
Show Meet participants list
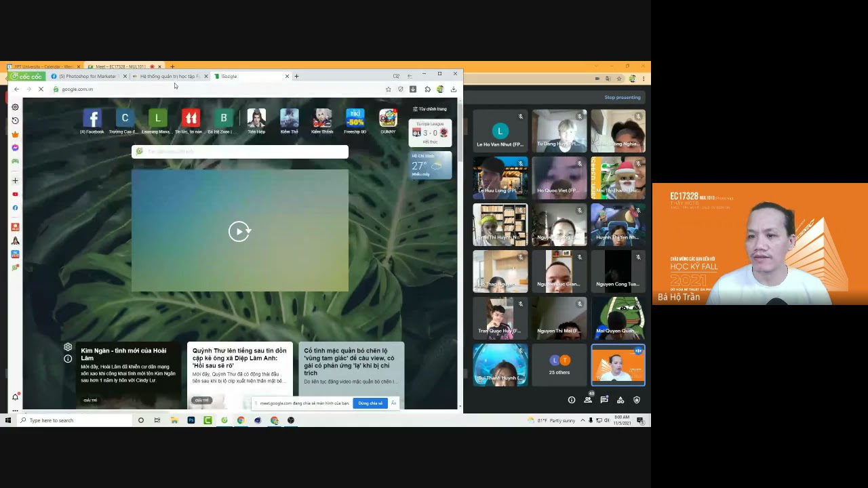pyautogui.click(x=588, y=400)
